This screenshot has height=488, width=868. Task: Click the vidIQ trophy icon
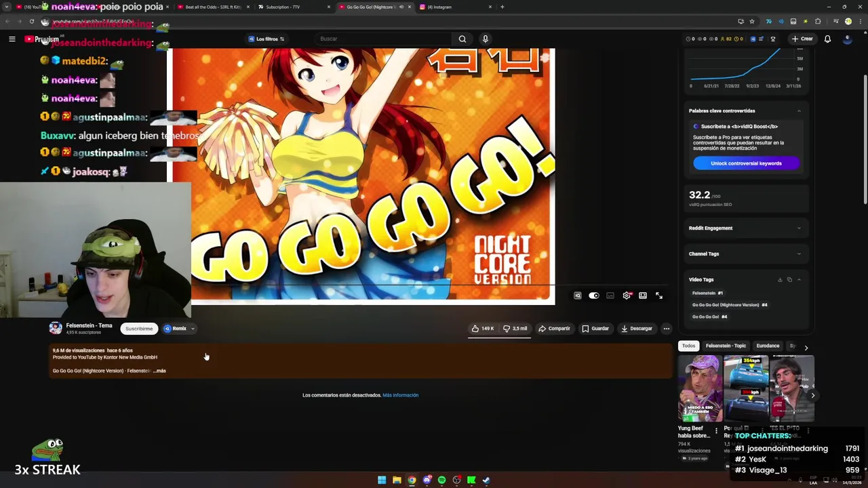click(772, 39)
